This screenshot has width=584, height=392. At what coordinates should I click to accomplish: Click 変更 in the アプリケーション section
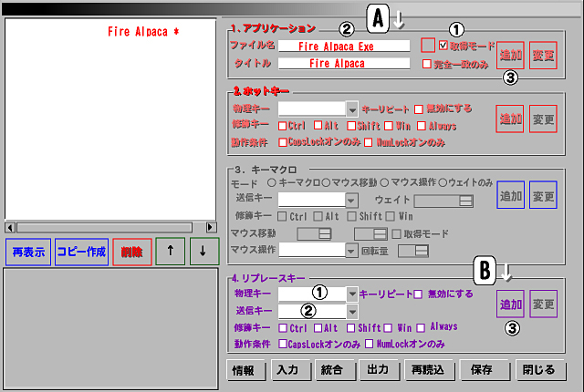click(x=544, y=56)
